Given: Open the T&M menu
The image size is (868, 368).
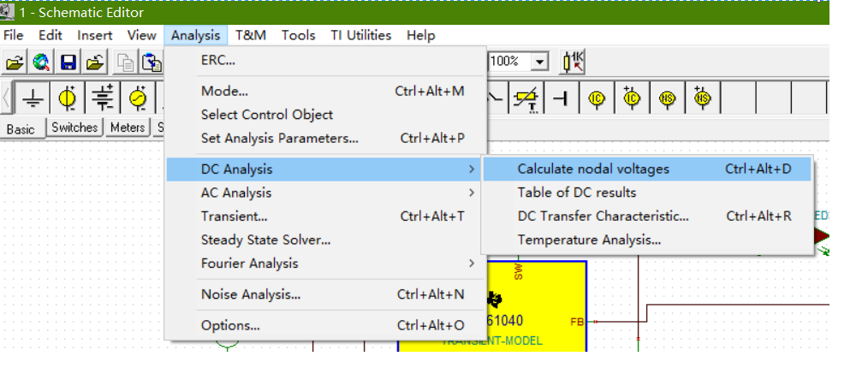Looking at the screenshot, I should 251,35.
